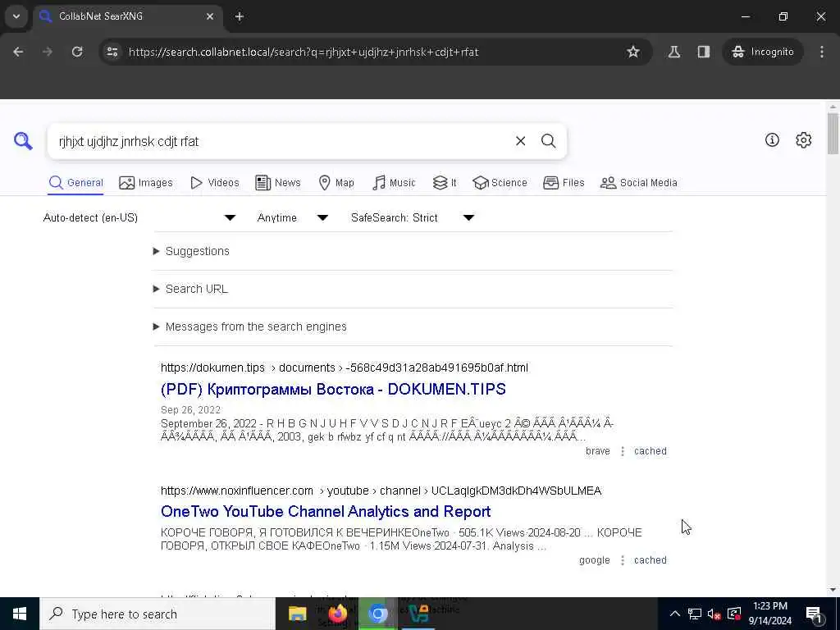The width and height of the screenshot is (840, 630).
Task: Open a new browser tab
Action: tap(240, 16)
